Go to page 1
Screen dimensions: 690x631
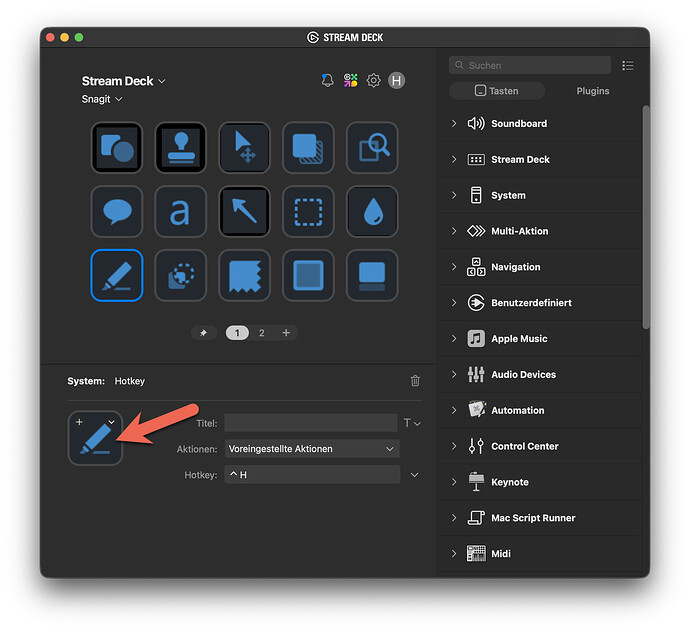237,333
